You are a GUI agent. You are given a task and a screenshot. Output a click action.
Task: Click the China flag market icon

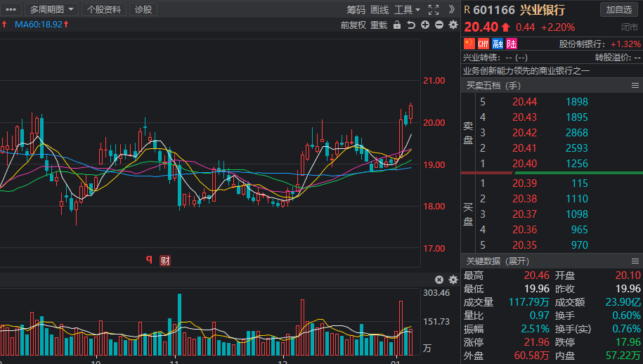click(x=469, y=44)
